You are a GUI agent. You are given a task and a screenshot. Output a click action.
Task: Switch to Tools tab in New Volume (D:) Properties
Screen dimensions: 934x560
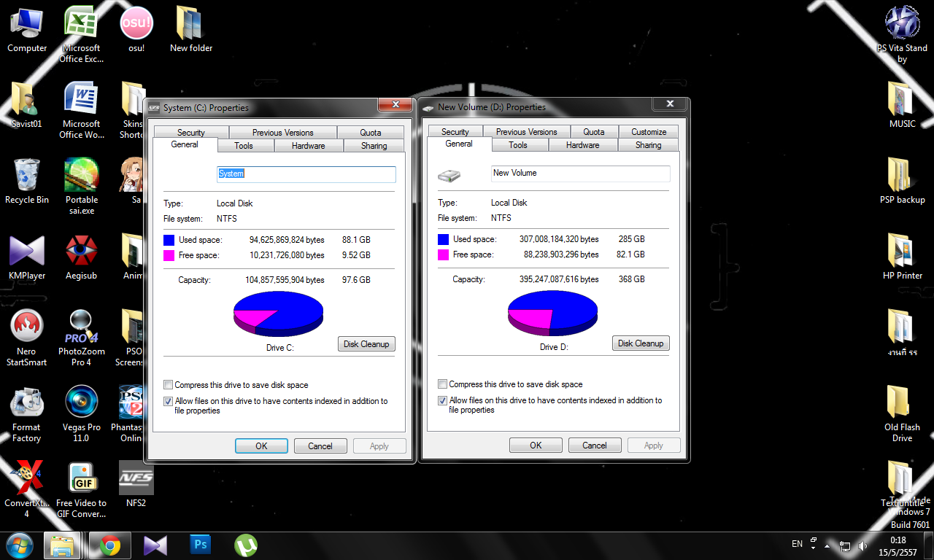pyautogui.click(x=518, y=145)
